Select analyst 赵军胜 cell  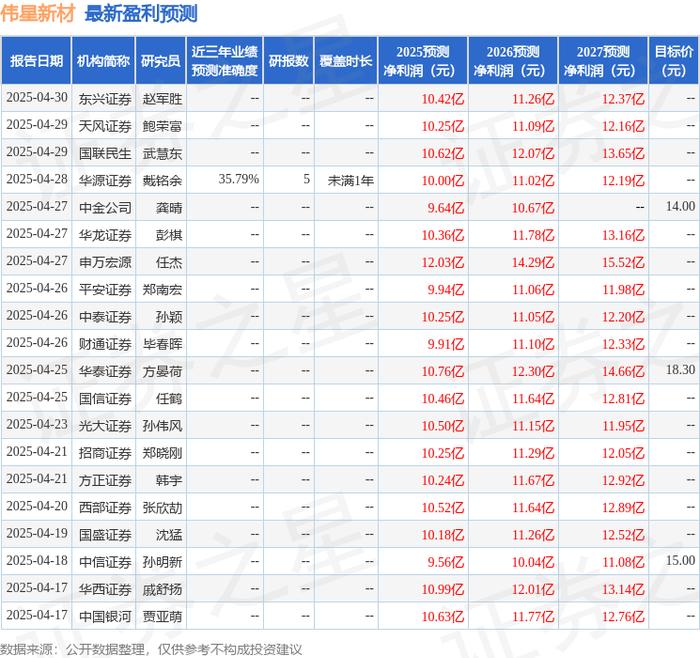[162, 99]
